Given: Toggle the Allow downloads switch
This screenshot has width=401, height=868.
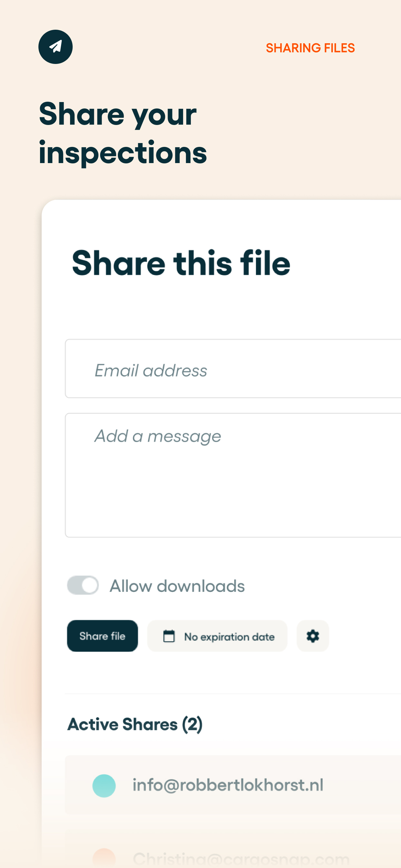Looking at the screenshot, I should pyautogui.click(x=83, y=585).
